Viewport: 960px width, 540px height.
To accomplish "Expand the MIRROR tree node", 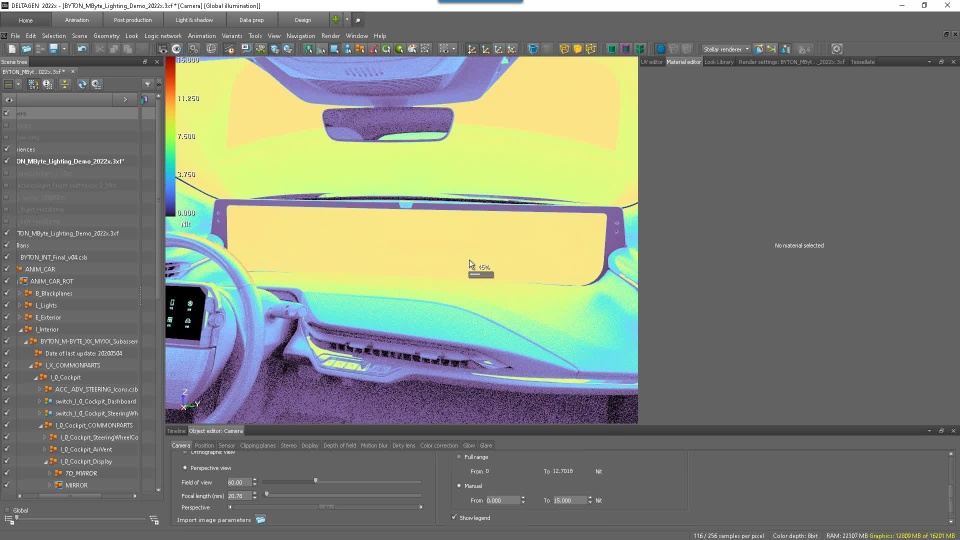I will [48, 485].
